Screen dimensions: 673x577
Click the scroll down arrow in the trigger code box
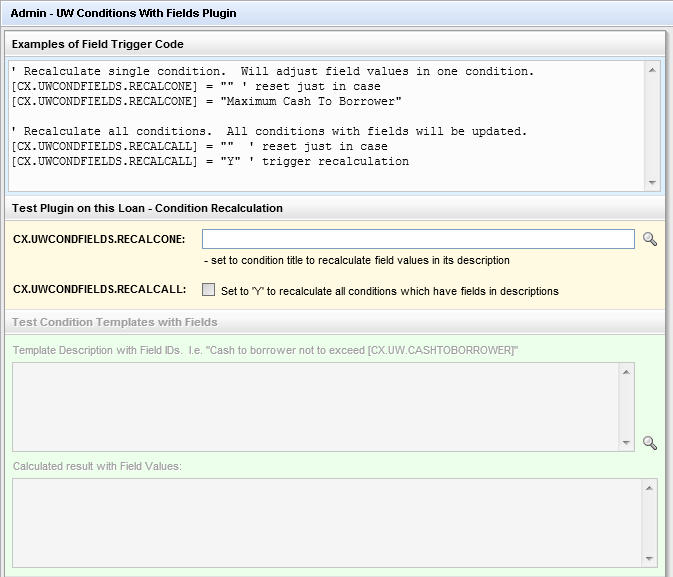click(652, 182)
